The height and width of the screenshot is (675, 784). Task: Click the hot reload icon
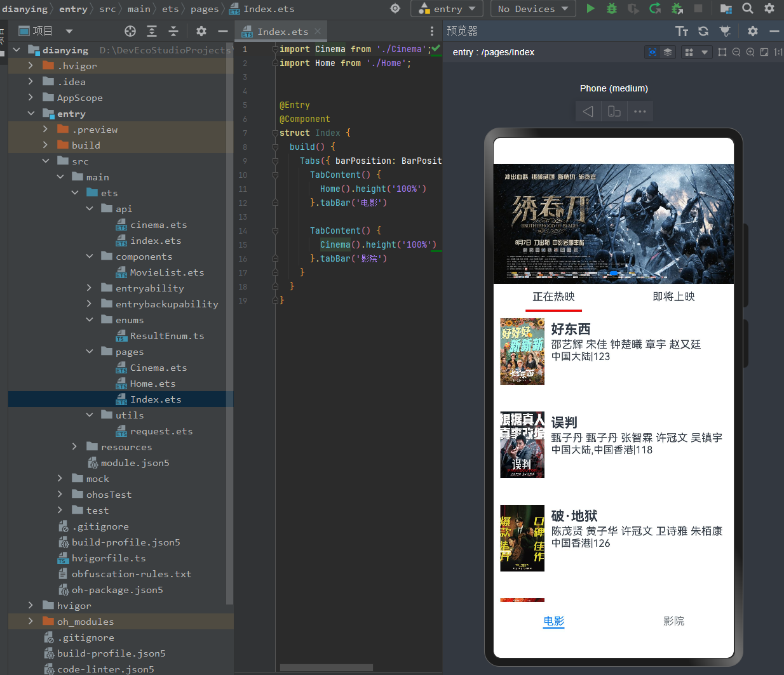click(655, 8)
